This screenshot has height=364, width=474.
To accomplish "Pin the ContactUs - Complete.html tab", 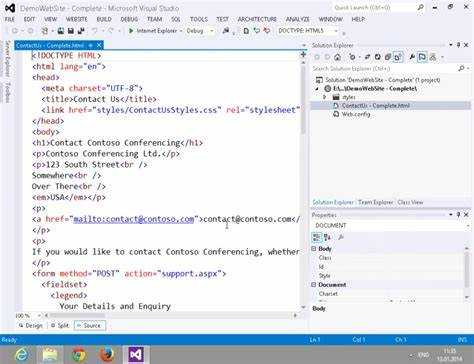I will coord(90,45).
